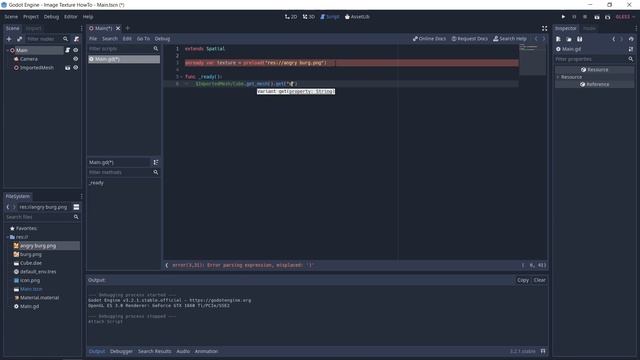Screen dimensions: 640x360
Task: Fold the _ready function at line 5
Action: click(181, 77)
